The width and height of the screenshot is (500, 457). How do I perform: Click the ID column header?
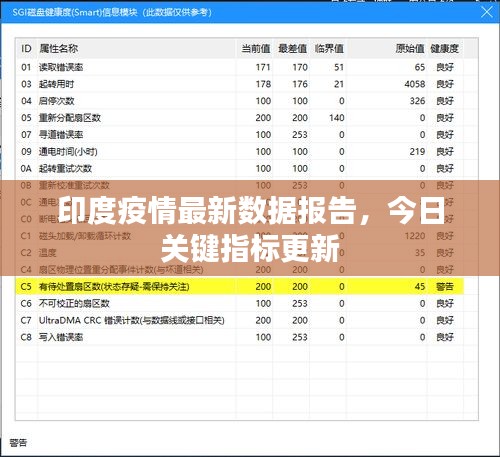pyautogui.click(x=27, y=49)
